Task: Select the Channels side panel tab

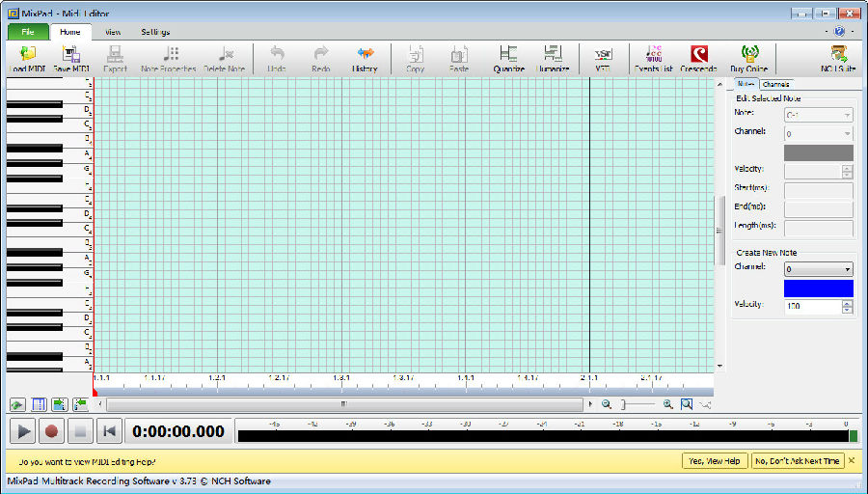Action: point(776,84)
